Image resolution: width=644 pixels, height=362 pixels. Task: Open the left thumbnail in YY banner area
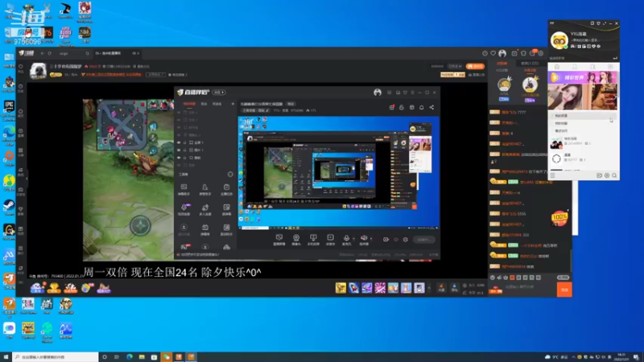click(x=565, y=96)
